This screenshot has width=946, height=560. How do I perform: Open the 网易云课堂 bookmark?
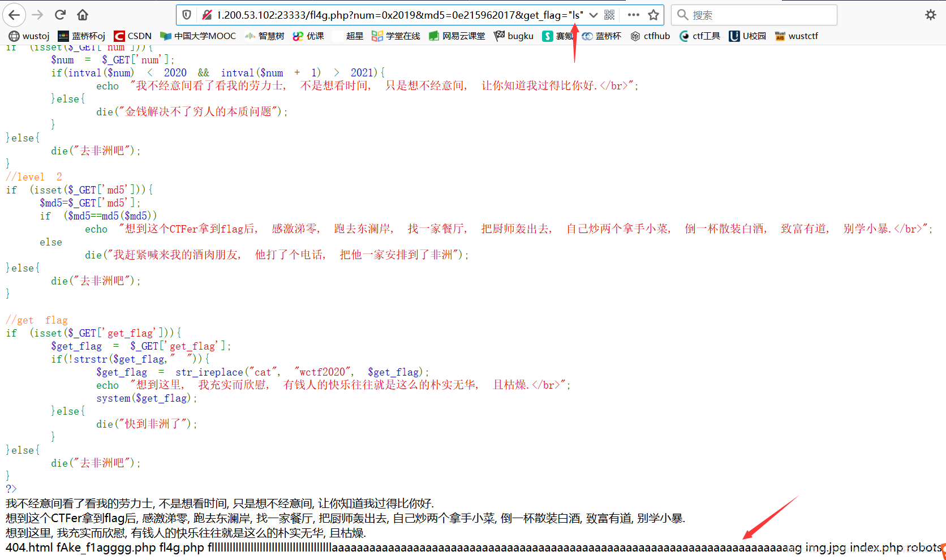[x=457, y=36]
